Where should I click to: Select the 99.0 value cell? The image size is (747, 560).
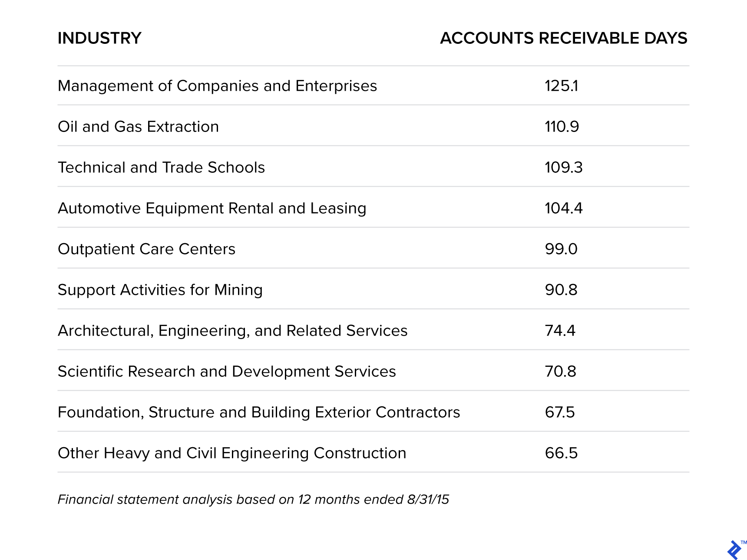(x=561, y=249)
